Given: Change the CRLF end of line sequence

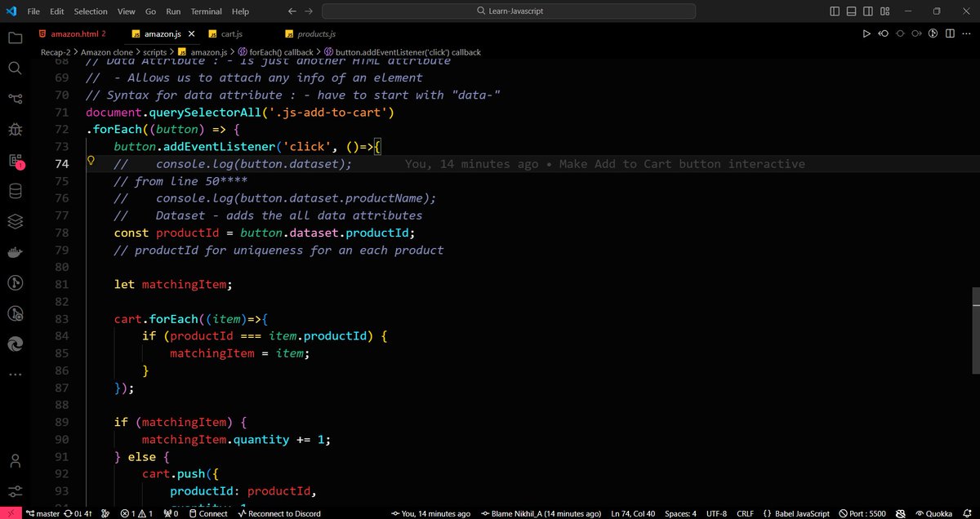Looking at the screenshot, I should pyautogui.click(x=745, y=513).
